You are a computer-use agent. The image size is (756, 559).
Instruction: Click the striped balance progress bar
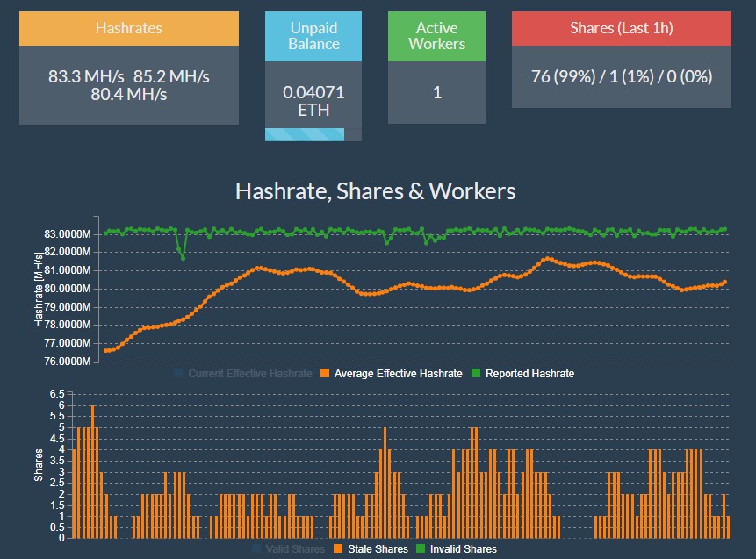point(306,133)
